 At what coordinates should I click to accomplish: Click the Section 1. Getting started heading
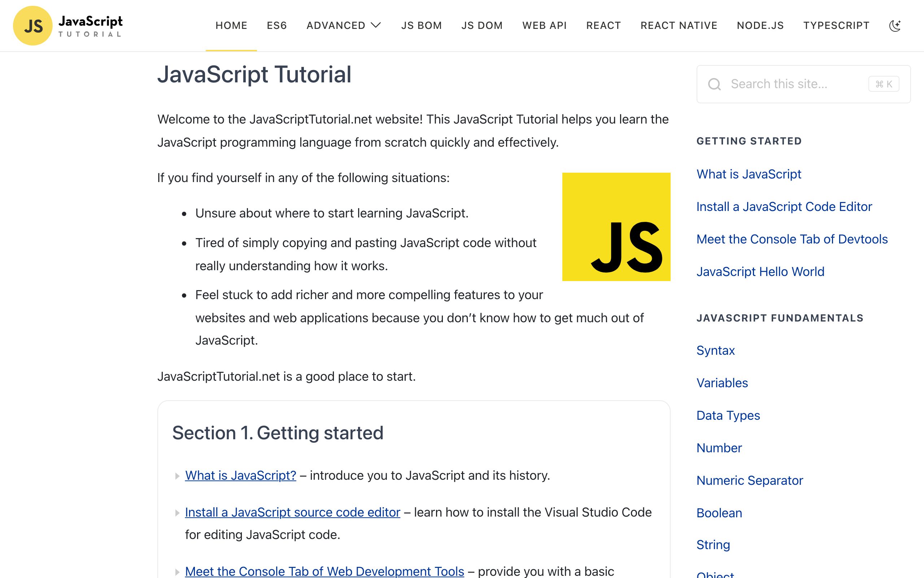click(278, 433)
